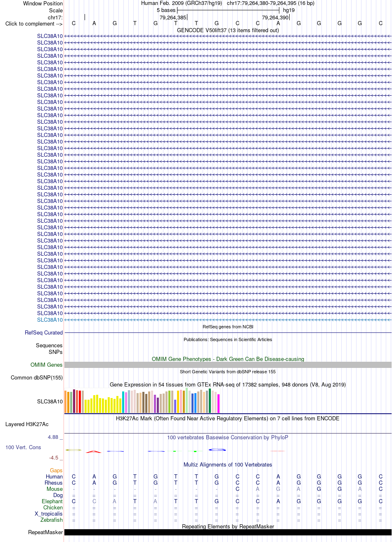The height and width of the screenshot is (542, 392).
Task: Select the Human alignment row label
Action: (x=54, y=476)
